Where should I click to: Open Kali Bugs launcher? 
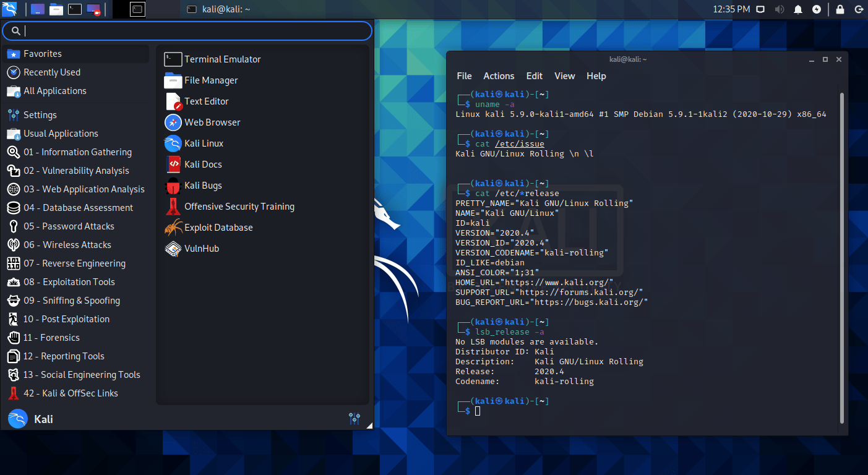coord(202,186)
